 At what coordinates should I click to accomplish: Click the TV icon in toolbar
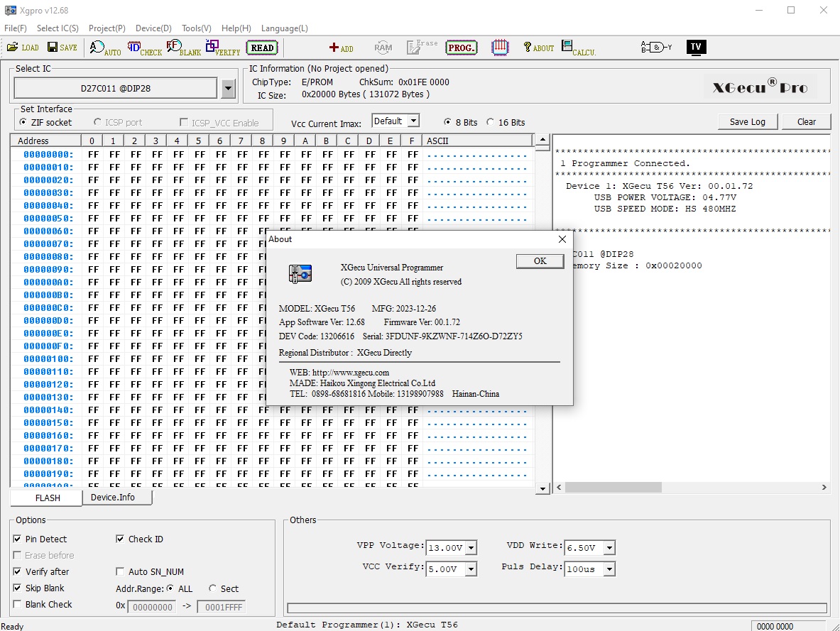coord(696,48)
